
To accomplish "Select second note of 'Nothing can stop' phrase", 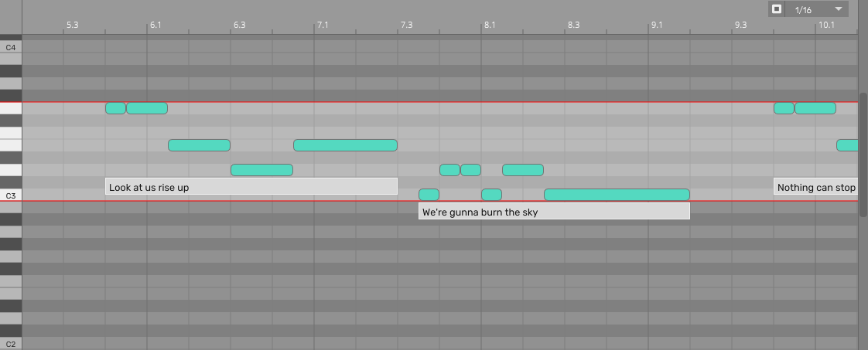I will (x=815, y=108).
